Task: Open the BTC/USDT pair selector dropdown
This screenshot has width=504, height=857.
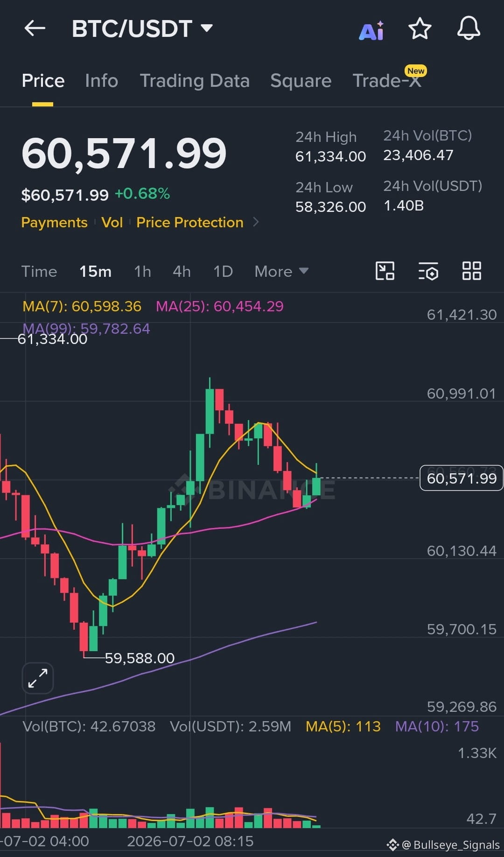Action: click(x=142, y=28)
